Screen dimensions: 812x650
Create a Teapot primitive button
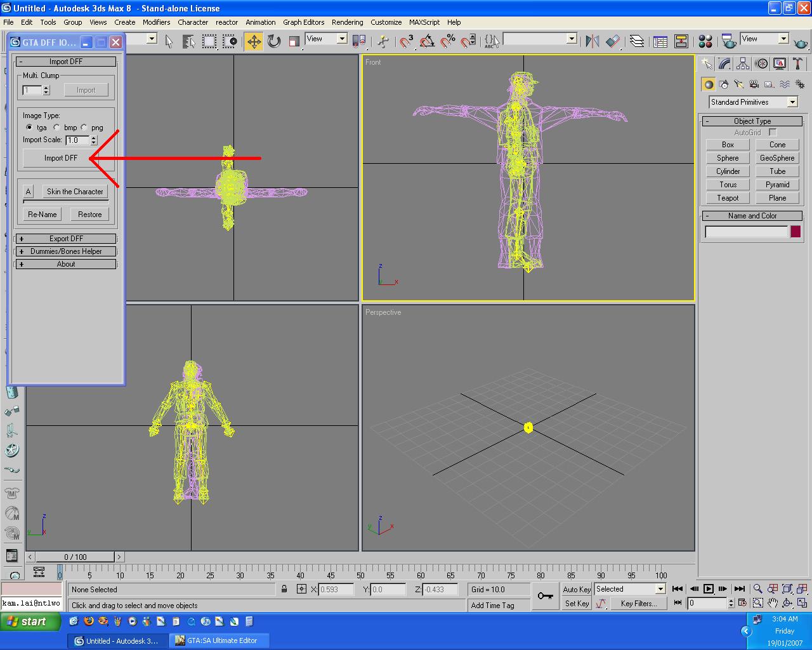pos(728,198)
